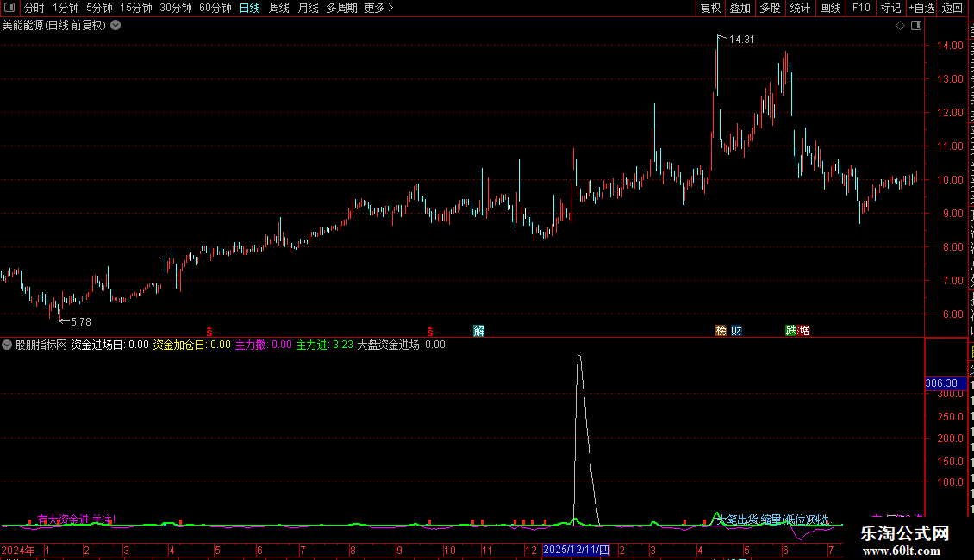Screen dimensions: 974x560
Task: Click the 6.00 price axis label
Action: [x=952, y=314]
